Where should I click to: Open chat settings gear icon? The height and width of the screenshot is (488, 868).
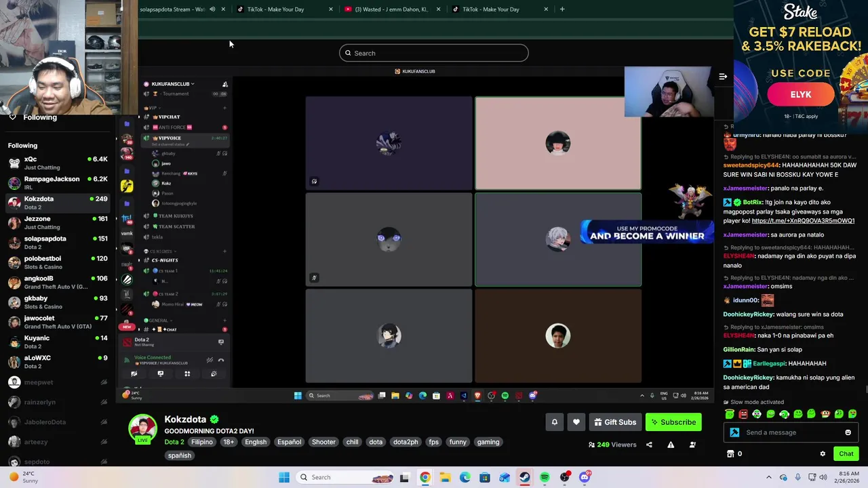(823, 453)
